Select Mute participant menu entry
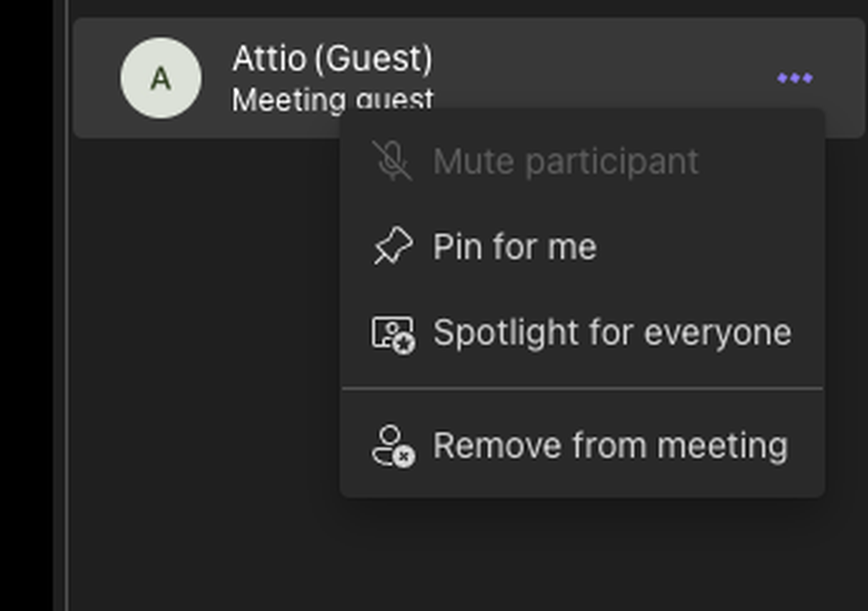This screenshot has height=611, width=868. (565, 162)
